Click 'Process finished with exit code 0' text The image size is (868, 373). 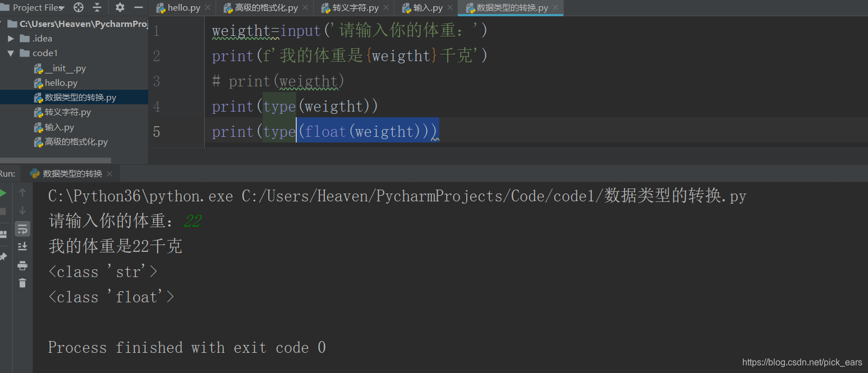tap(187, 348)
